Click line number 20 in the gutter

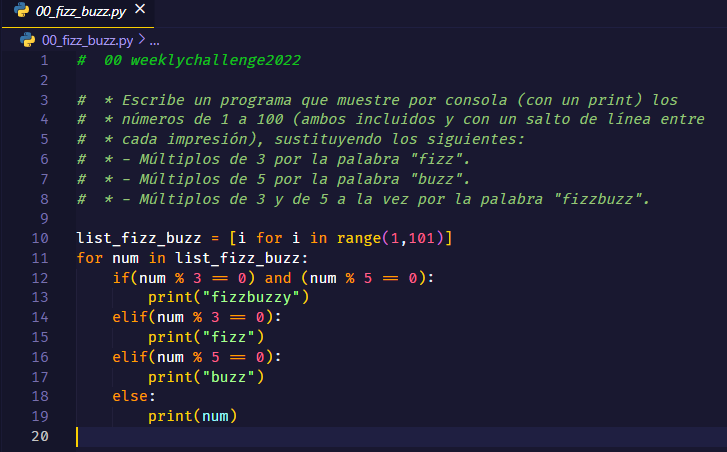[40, 436]
